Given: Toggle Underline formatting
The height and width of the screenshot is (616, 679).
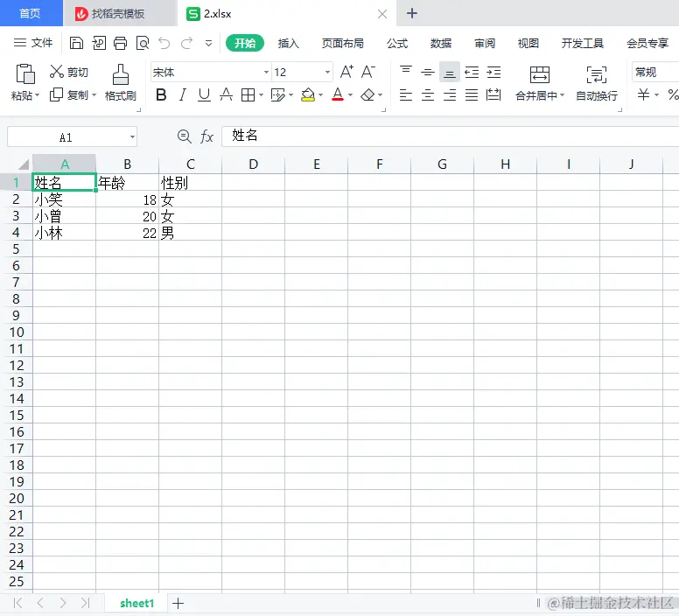Looking at the screenshot, I should [x=204, y=94].
